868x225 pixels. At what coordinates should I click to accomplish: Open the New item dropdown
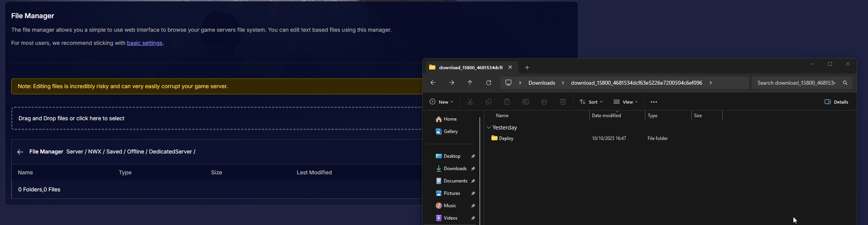pyautogui.click(x=442, y=102)
